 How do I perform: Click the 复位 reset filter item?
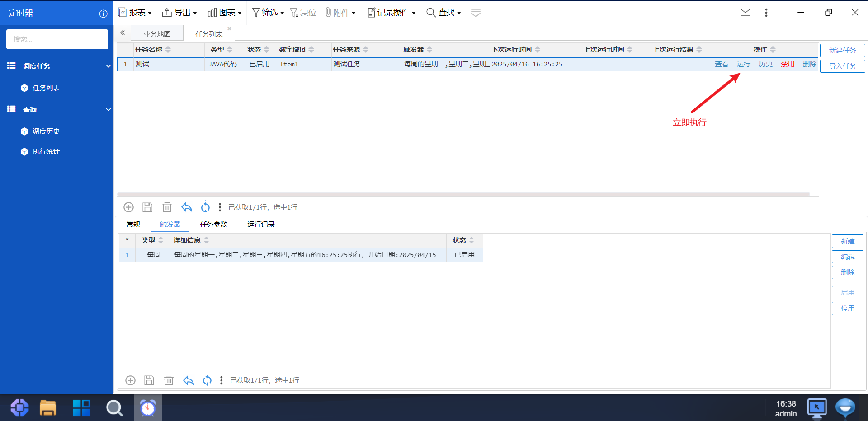[x=303, y=13]
